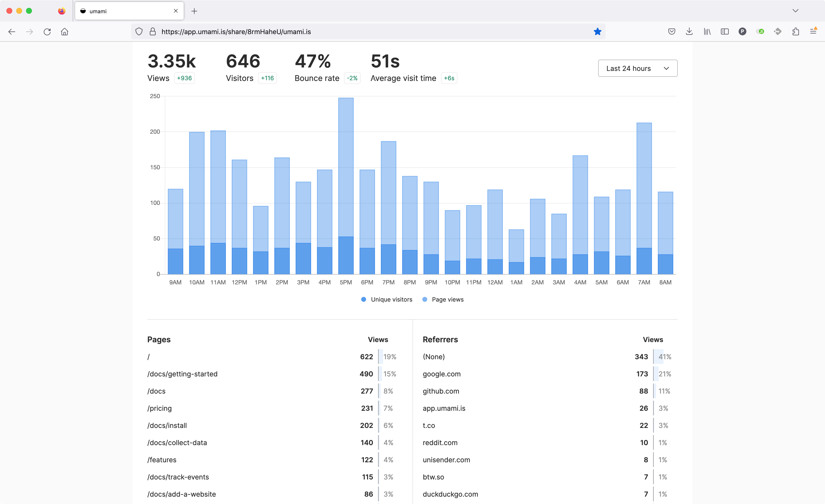Filter by unisender.com referrer
Viewport: 825px width, 504px height.
[548, 460]
